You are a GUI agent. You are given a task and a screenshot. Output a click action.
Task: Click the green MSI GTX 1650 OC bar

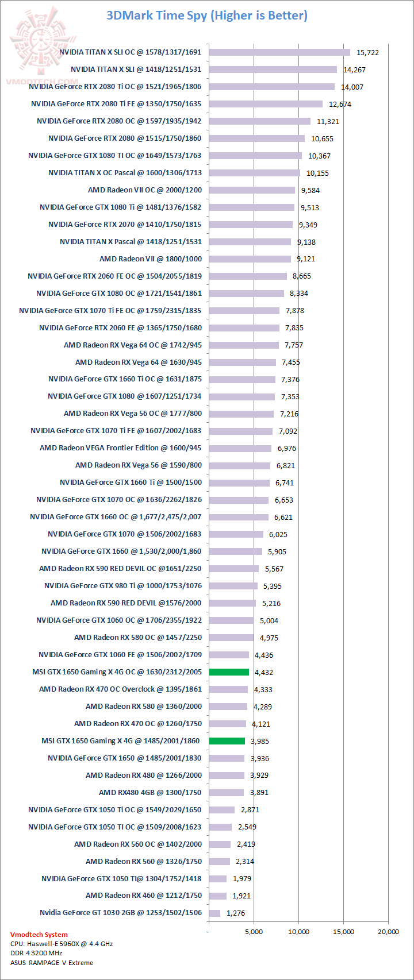pyautogui.click(x=229, y=672)
